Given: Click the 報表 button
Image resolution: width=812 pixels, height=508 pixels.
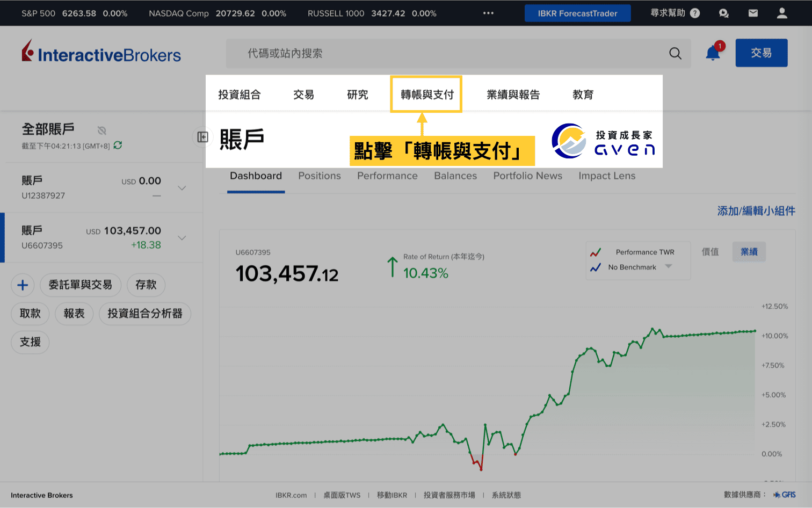Looking at the screenshot, I should (x=74, y=313).
